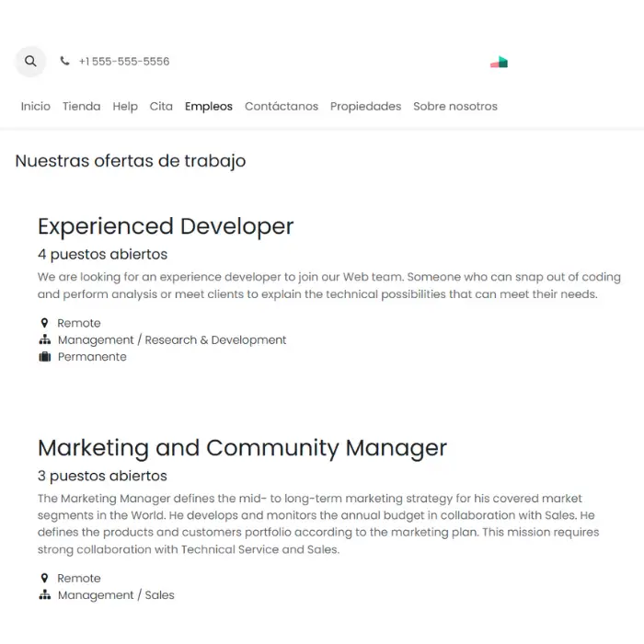Call the phone number +1 555-555-5556

pos(124,62)
